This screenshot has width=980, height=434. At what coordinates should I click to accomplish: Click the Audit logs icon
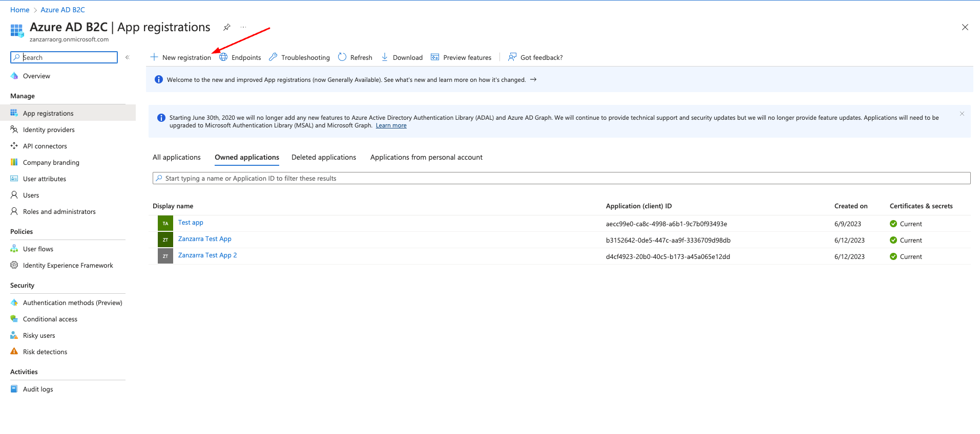(x=14, y=389)
